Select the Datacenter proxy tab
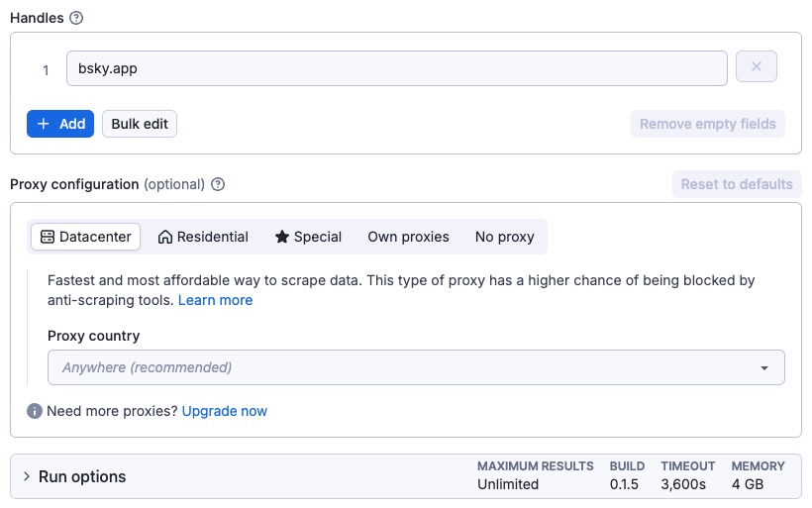Image resolution: width=812 pixels, height=508 pixels. click(86, 237)
